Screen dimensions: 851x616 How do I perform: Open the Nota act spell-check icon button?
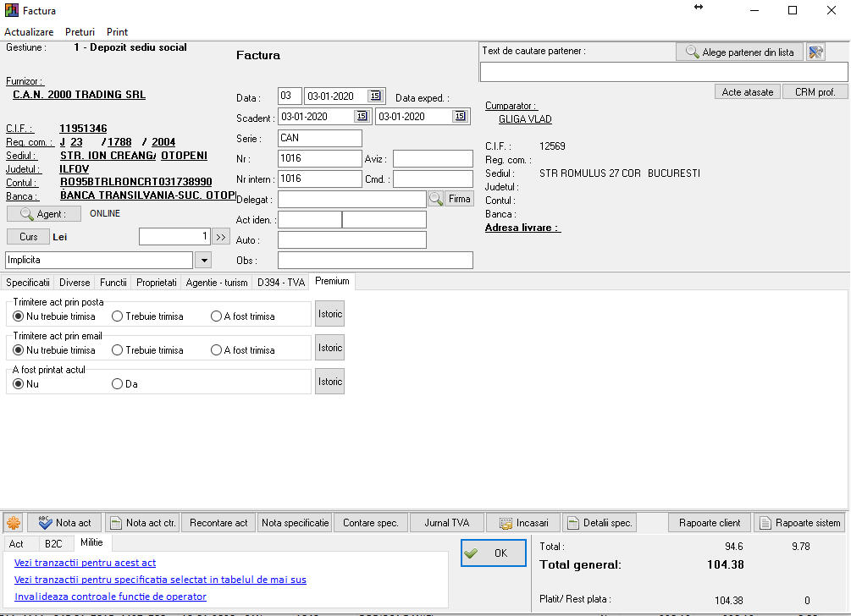coord(64,523)
